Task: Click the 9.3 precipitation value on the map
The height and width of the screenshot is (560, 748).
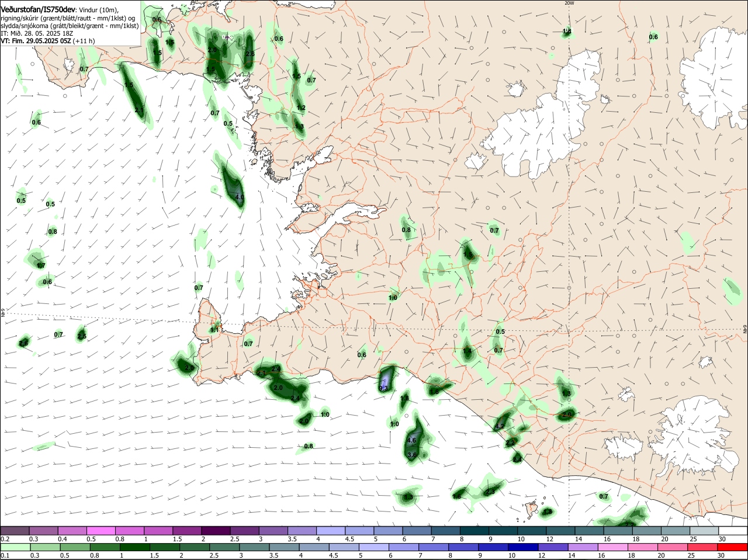Action: click(383, 388)
